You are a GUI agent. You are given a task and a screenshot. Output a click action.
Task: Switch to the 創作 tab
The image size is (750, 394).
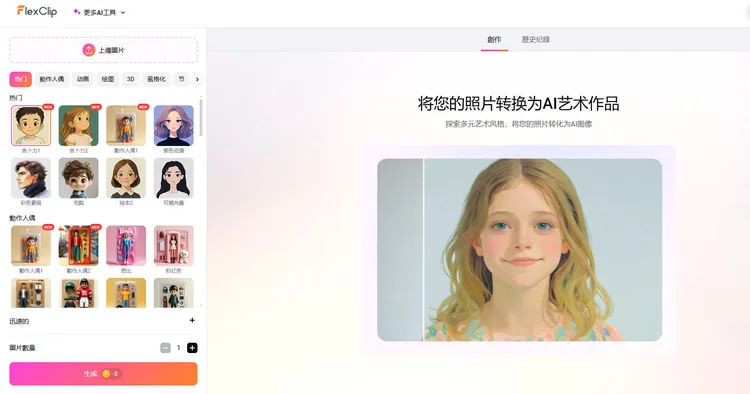click(494, 40)
